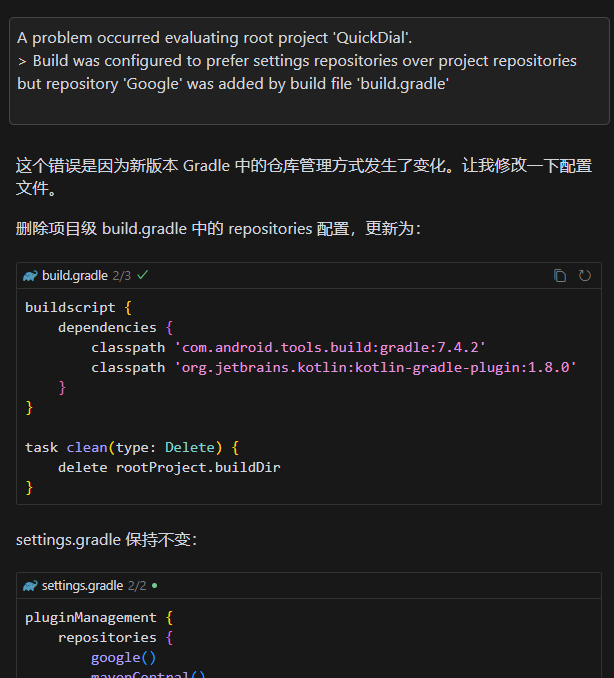Click the Gradle elephant icon beside settings.gradle
Viewport: 614px width, 678px height.
[30, 585]
